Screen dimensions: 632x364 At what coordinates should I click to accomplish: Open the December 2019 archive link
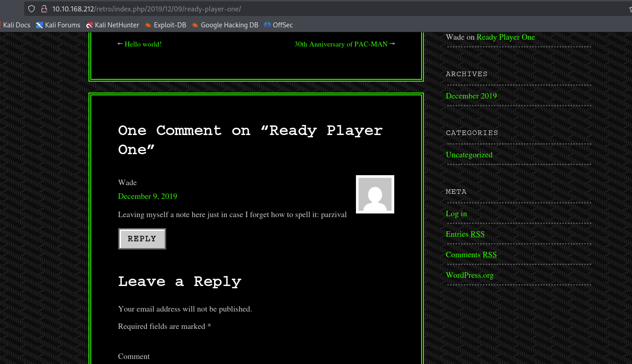471,96
